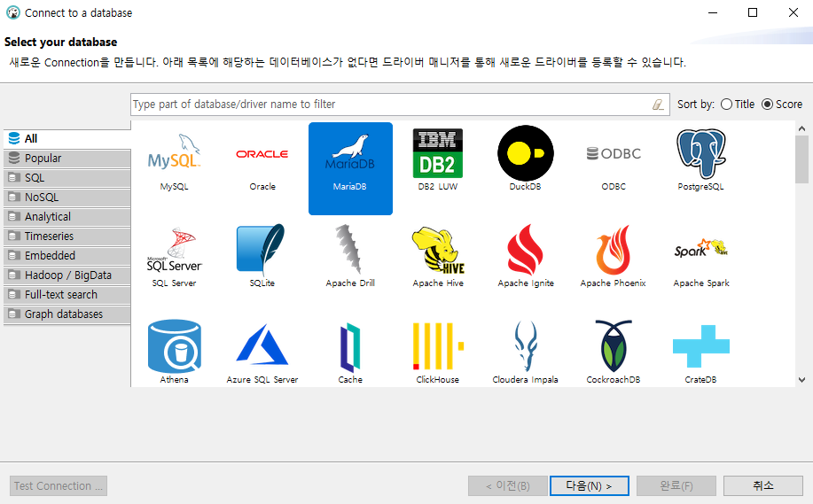Select the CrateDB icon

pos(701,346)
